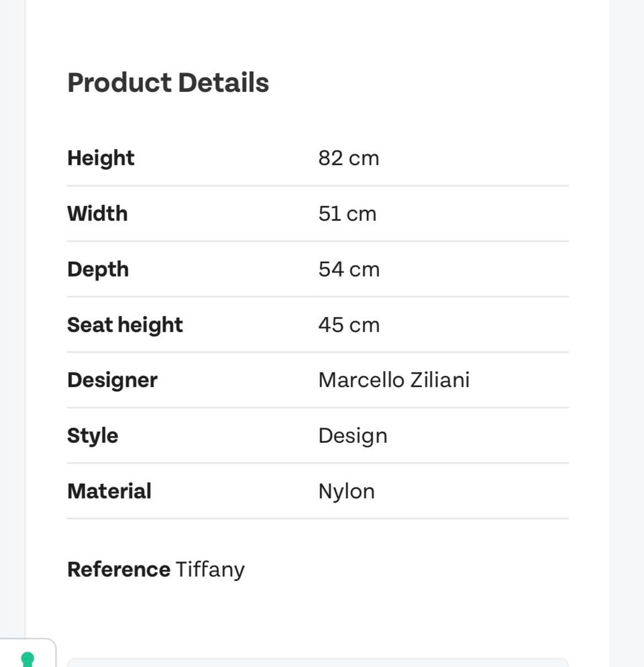Screen dimensions: 644x667
Task: Select the Style row label
Action: tap(93, 435)
